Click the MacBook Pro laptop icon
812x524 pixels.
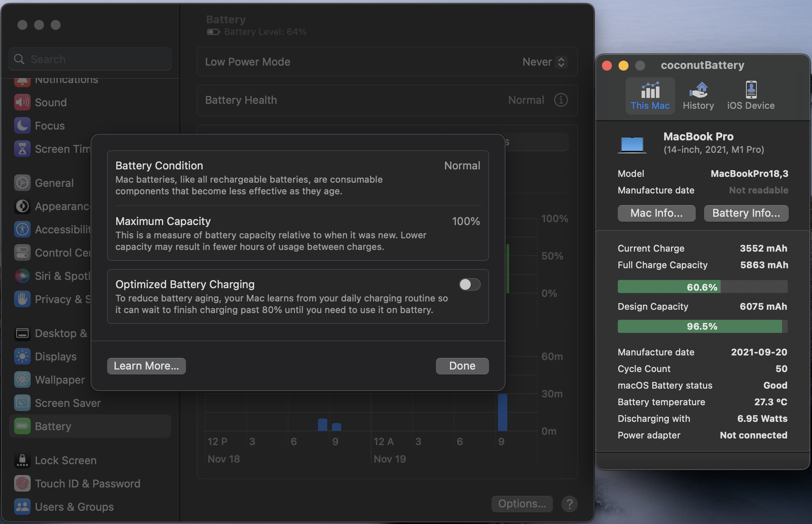point(632,144)
